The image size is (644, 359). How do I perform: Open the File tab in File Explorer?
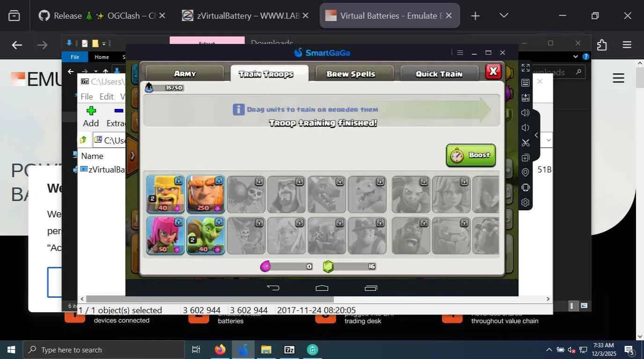click(x=75, y=57)
